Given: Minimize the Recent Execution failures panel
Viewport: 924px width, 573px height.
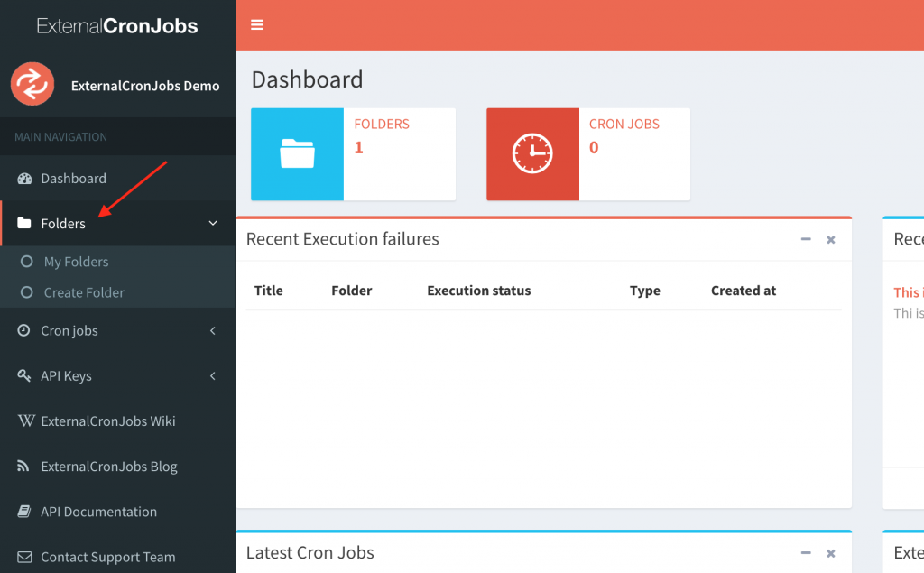Looking at the screenshot, I should [x=806, y=239].
